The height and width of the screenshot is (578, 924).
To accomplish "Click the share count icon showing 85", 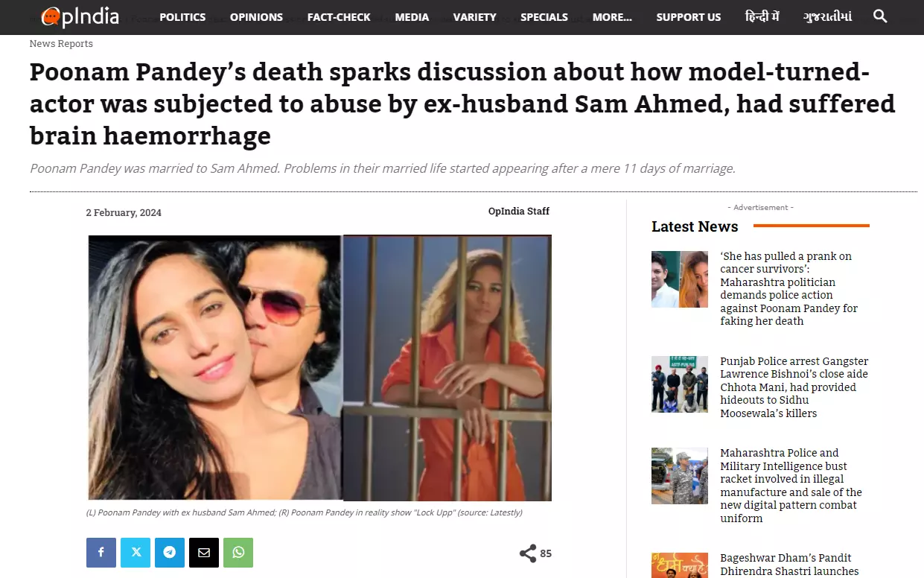I will (528, 553).
